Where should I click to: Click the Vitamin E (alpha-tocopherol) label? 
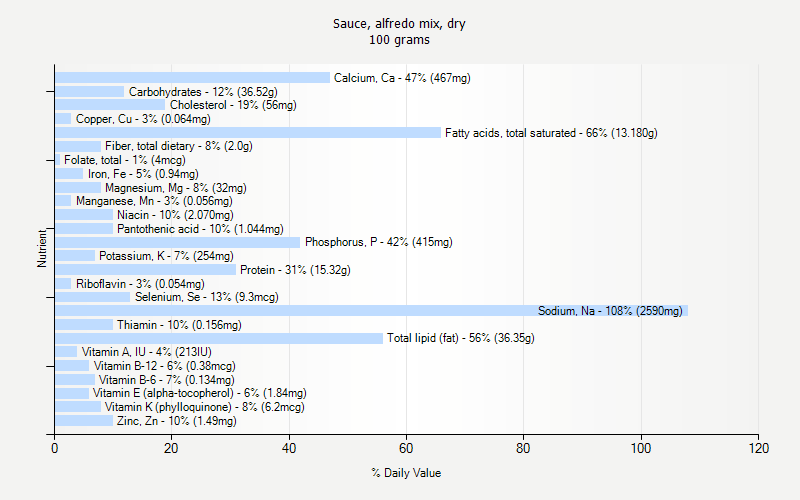pos(200,393)
